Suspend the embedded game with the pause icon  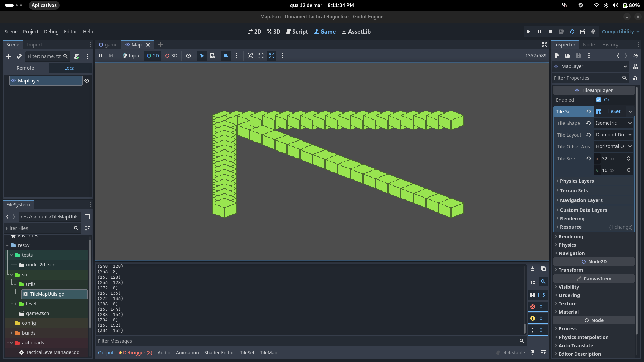click(x=101, y=56)
